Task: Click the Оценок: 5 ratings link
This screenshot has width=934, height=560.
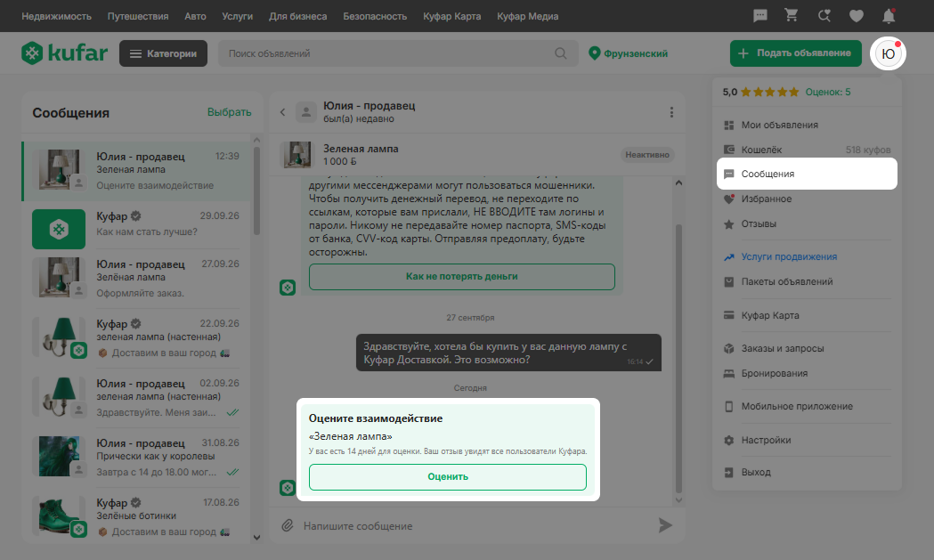Action: [828, 92]
